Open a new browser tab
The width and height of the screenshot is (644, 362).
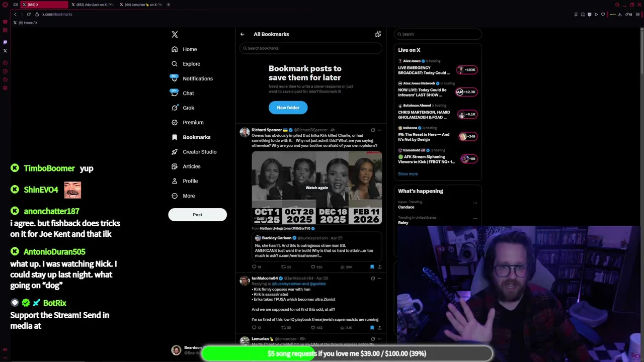click(168, 5)
